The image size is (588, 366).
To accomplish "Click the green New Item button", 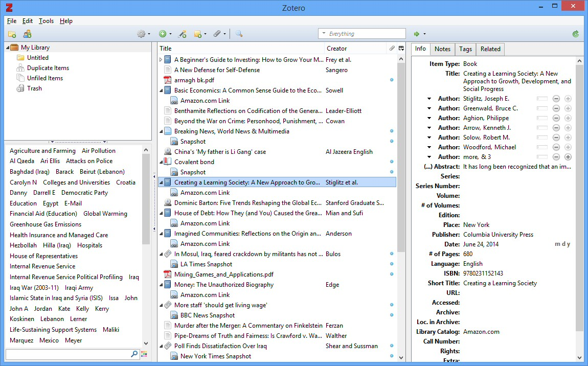I will click(x=165, y=34).
